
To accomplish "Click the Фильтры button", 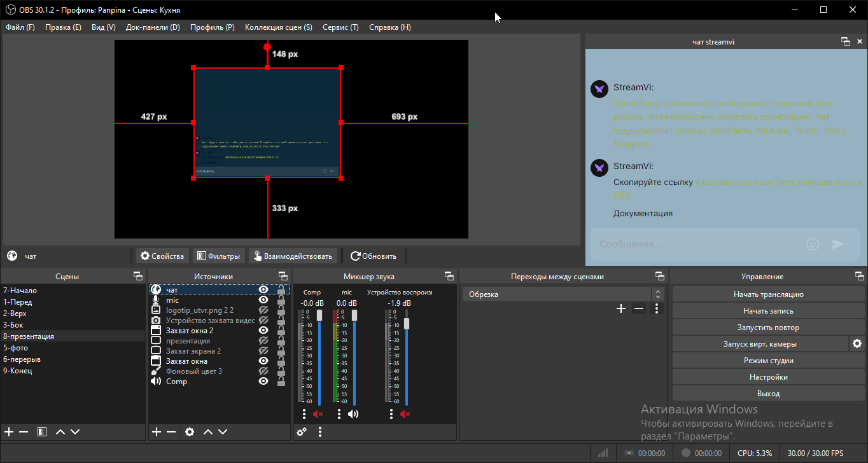I will click(x=219, y=256).
